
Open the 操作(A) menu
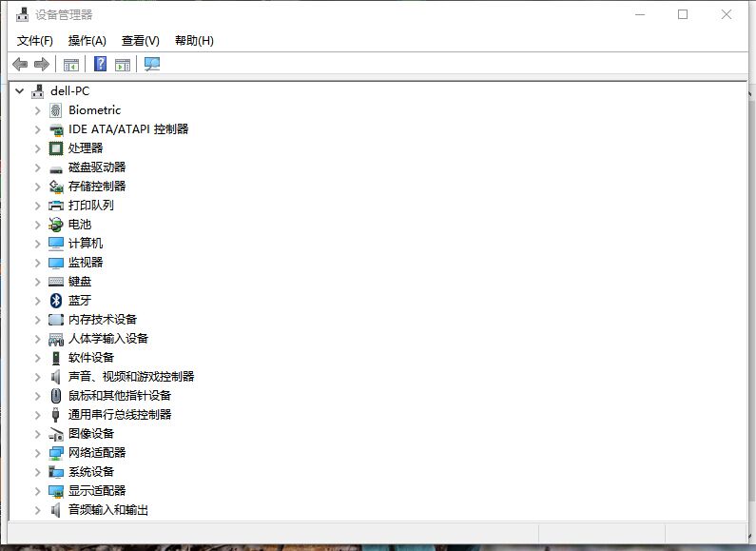tap(87, 41)
